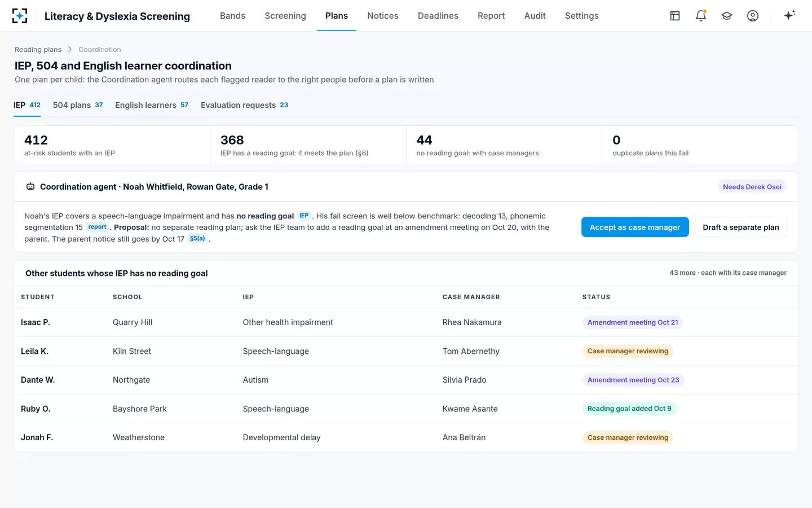Click case manager Rhea Nakamura
This screenshot has height=508, width=812.
(x=472, y=322)
